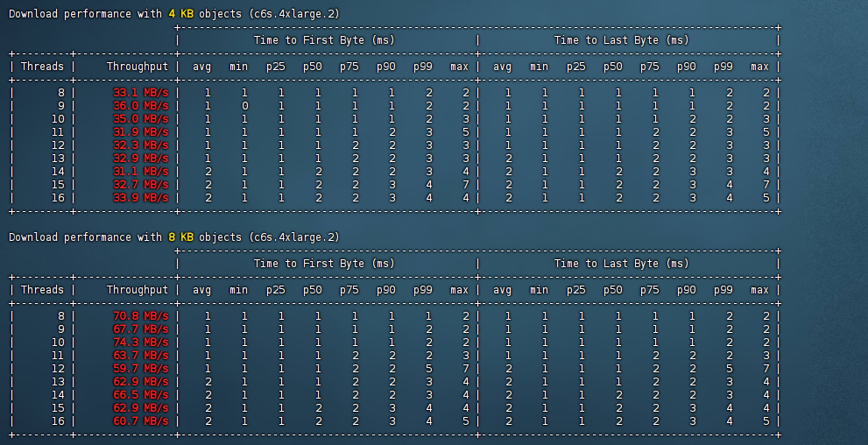Click the yellow '8 KB' text in the title
This screenshot has height=445, width=868.
(x=181, y=237)
